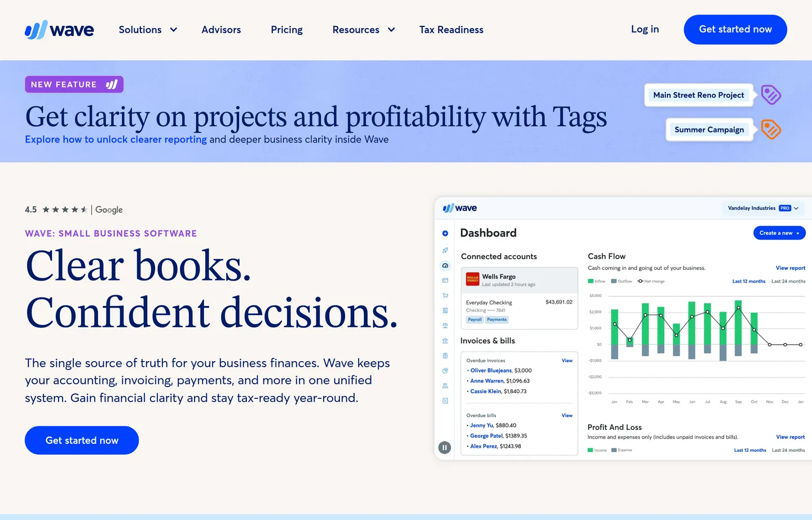812x520 pixels.
Task: Click the Summer Campaign tag
Action: click(709, 130)
